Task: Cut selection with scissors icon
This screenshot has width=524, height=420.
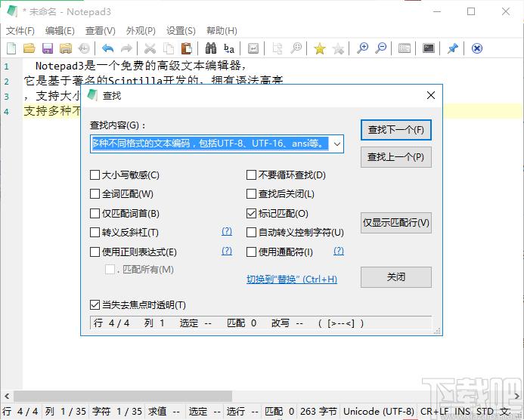Action: [150, 48]
